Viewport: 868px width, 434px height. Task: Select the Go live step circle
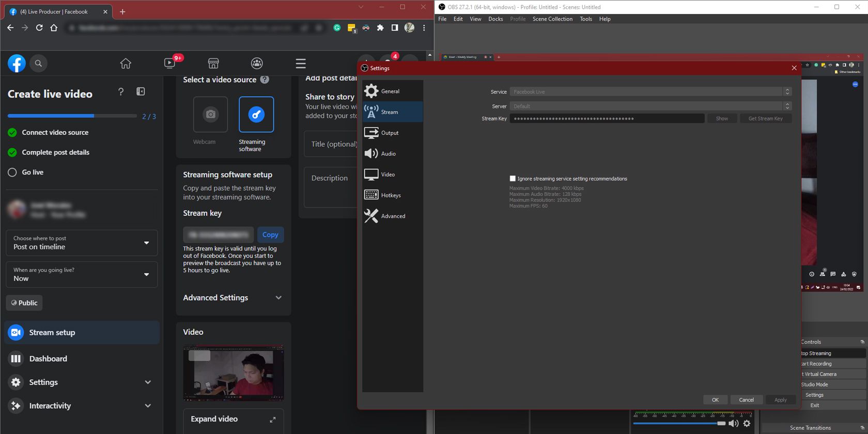point(12,173)
